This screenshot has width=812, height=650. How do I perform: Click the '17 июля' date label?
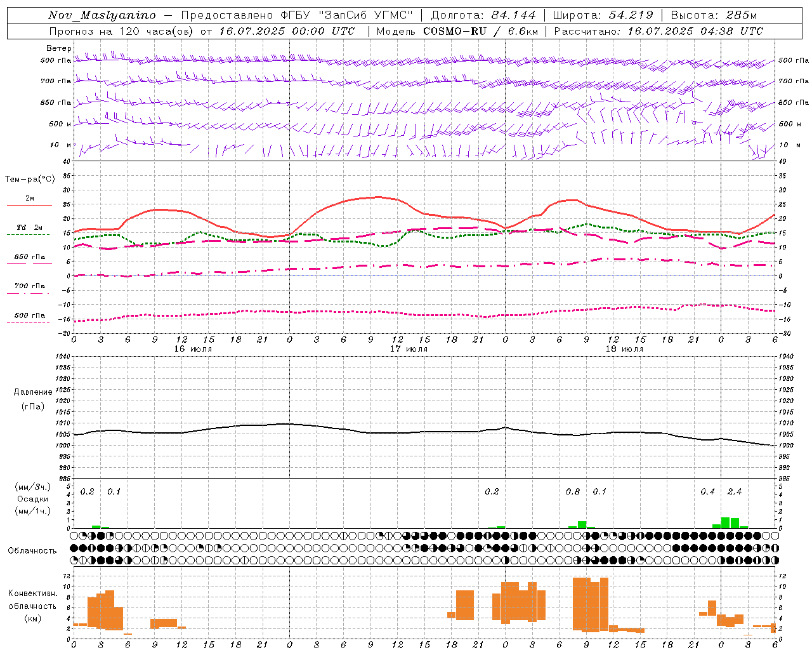click(x=409, y=349)
